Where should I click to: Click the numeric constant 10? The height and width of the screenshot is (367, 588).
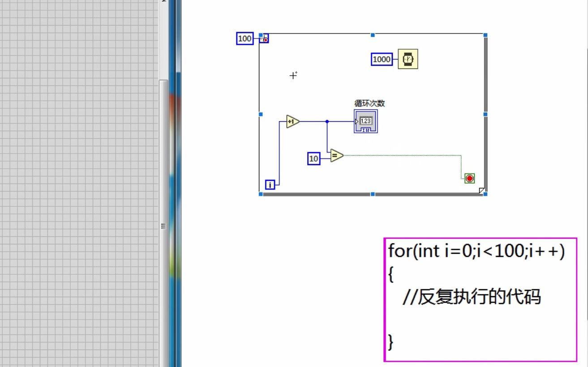(x=314, y=158)
